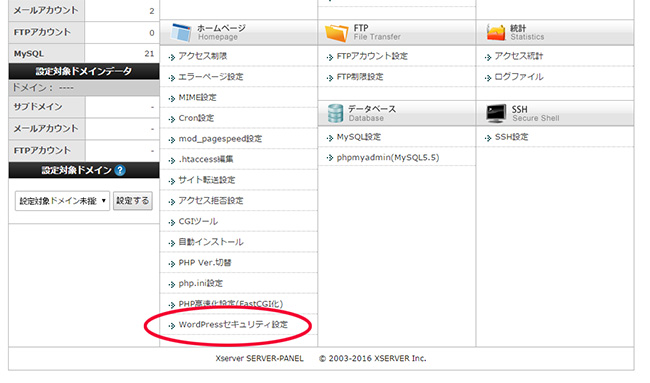This screenshot has width=650, height=383.
Task: Click the ドメイン: ---- text
Action: point(43,87)
